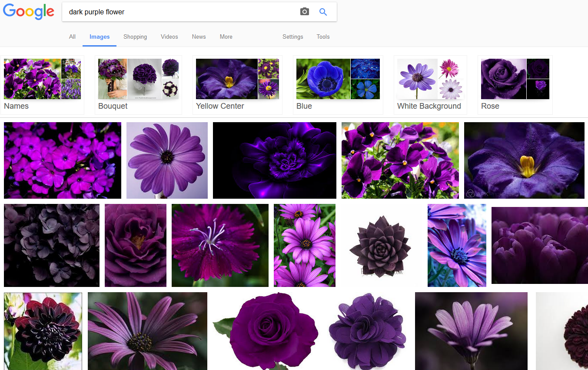This screenshot has height=370, width=588.
Task: Open the plum-colored rose close-up image
Action: click(136, 245)
